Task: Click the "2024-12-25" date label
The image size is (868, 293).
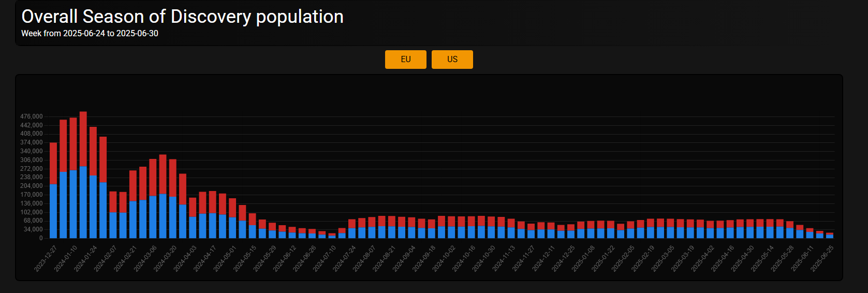Action: (x=564, y=258)
